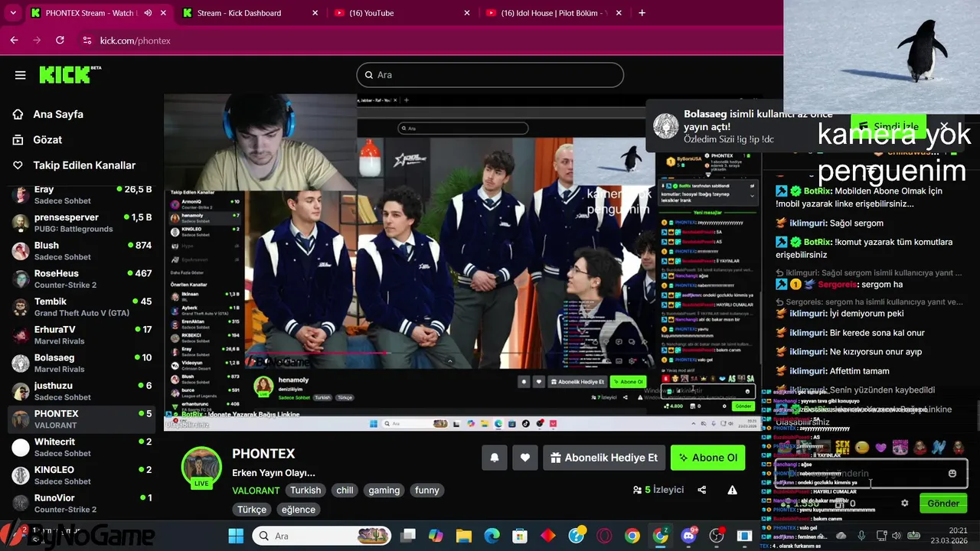This screenshot has height=551, width=980.
Task: Open chat settings gear icon
Action: (x=904, y=504)
